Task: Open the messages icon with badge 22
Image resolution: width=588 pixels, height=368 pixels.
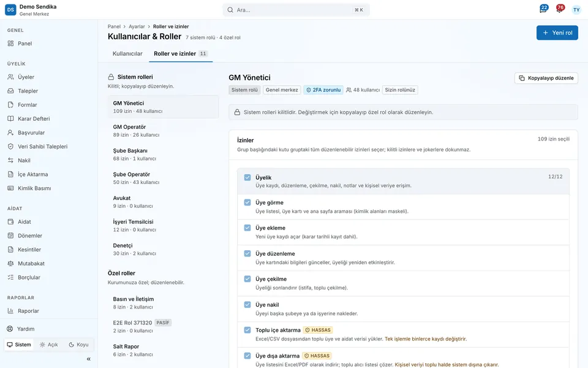Action: pyautogui.click(x=543, y=9)
